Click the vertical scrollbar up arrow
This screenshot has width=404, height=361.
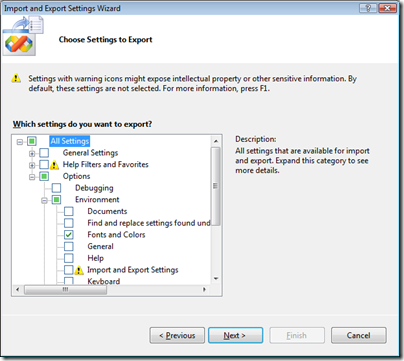pos(216,141)
